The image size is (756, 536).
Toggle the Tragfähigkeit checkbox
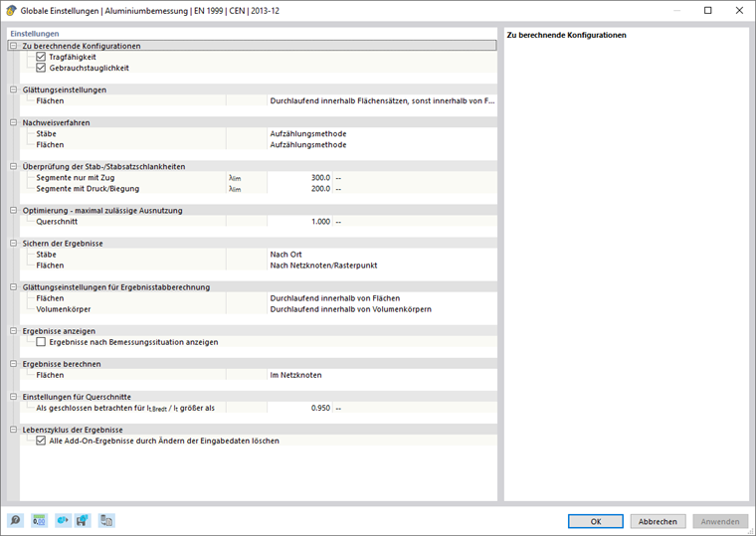(41, 57)
